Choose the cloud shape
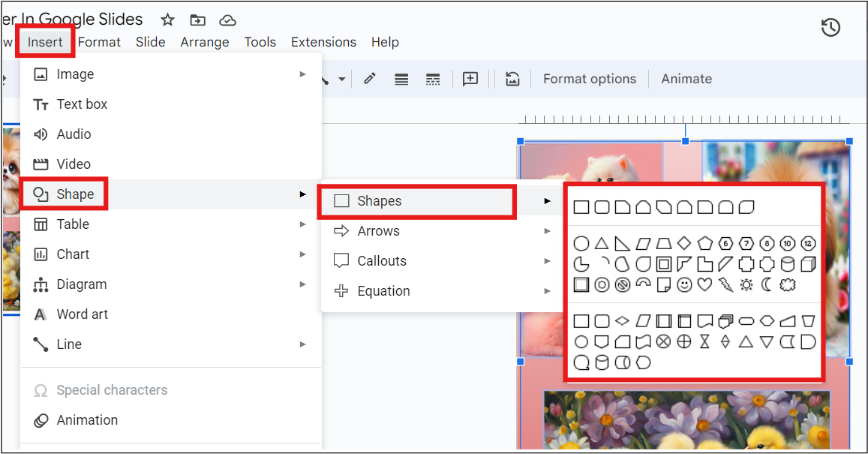The image size is (868, 454). [788, 284]
